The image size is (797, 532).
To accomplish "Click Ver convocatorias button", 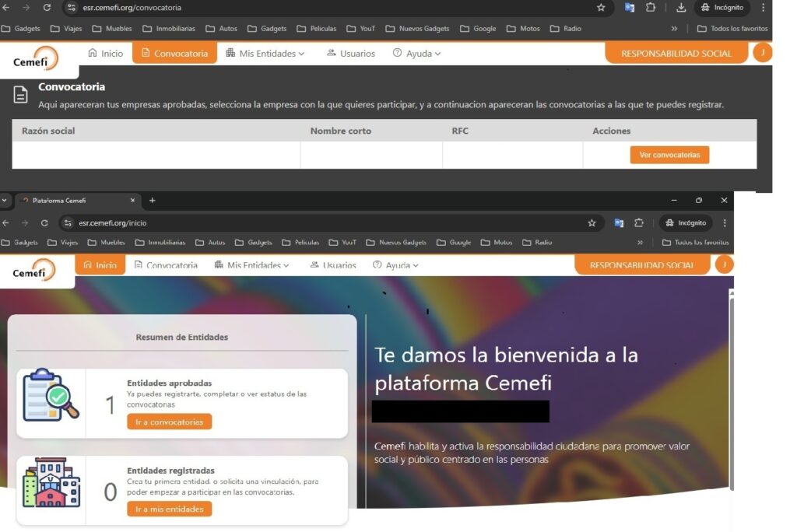I will [669, 155].
